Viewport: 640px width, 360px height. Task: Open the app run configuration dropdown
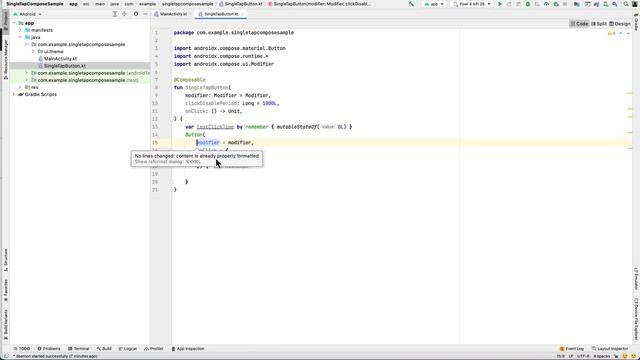(434, 4)
